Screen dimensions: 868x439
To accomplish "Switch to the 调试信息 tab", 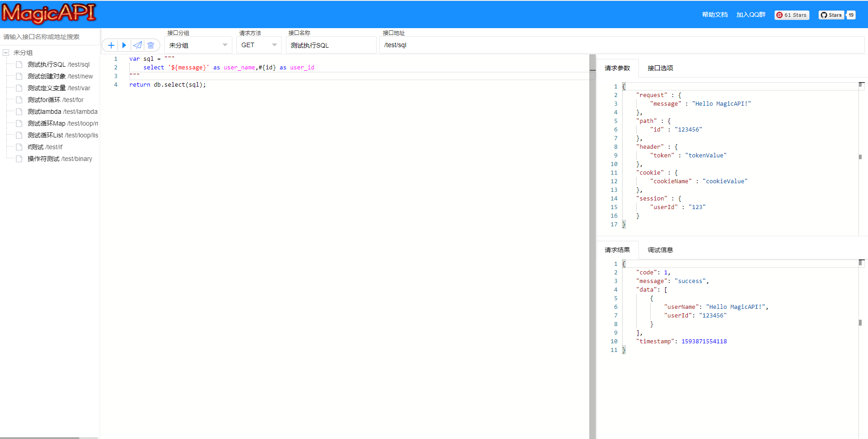I will coord(660,250).
